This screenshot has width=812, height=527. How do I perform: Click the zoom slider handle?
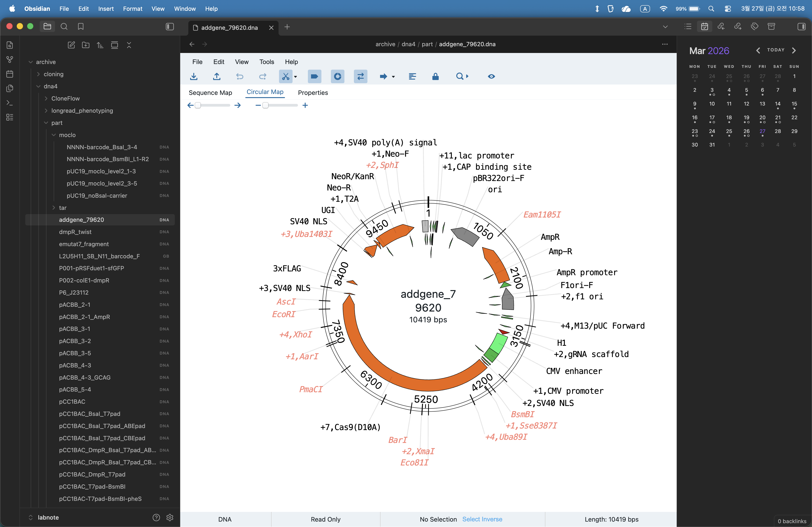(x=265, y=105)
